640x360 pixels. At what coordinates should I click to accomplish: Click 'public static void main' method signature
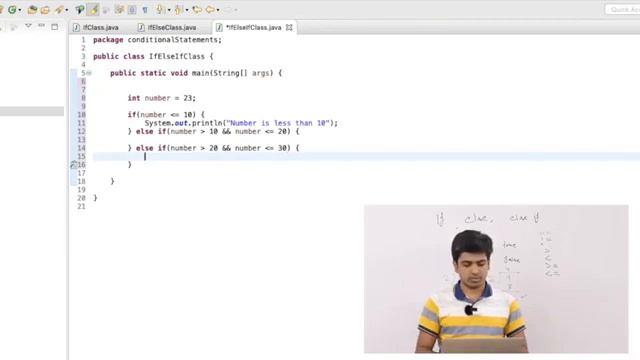pyautogui.click(x=196, y=73)
